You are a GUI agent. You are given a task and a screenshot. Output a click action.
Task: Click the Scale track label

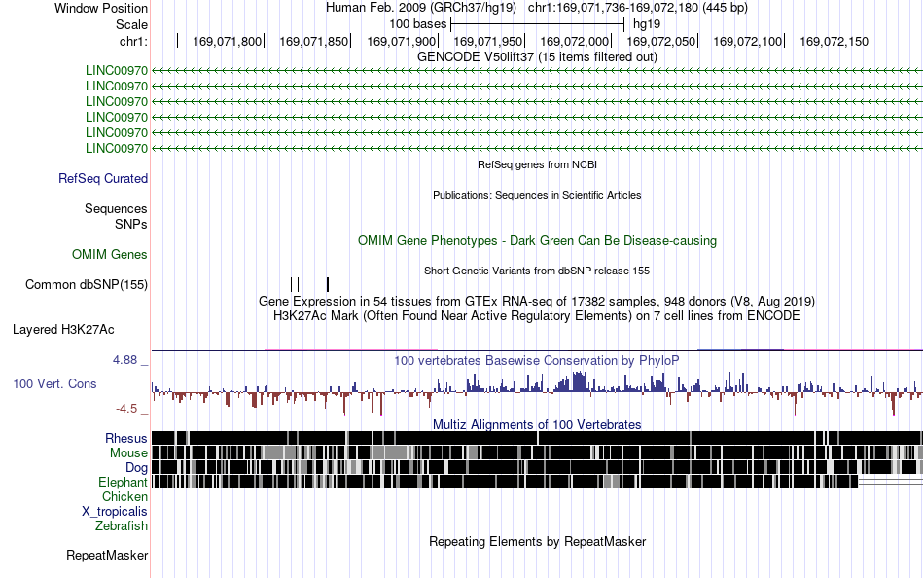click(131, 24)
